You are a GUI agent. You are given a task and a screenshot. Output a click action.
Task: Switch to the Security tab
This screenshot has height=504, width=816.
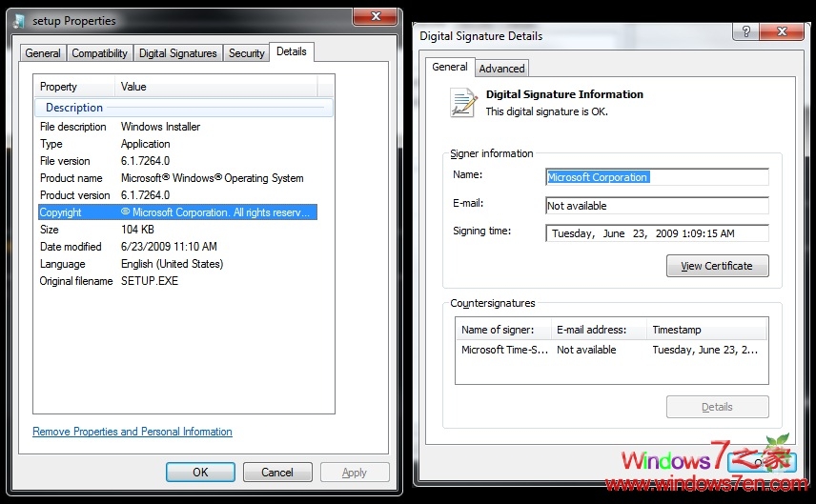[247, 53]
